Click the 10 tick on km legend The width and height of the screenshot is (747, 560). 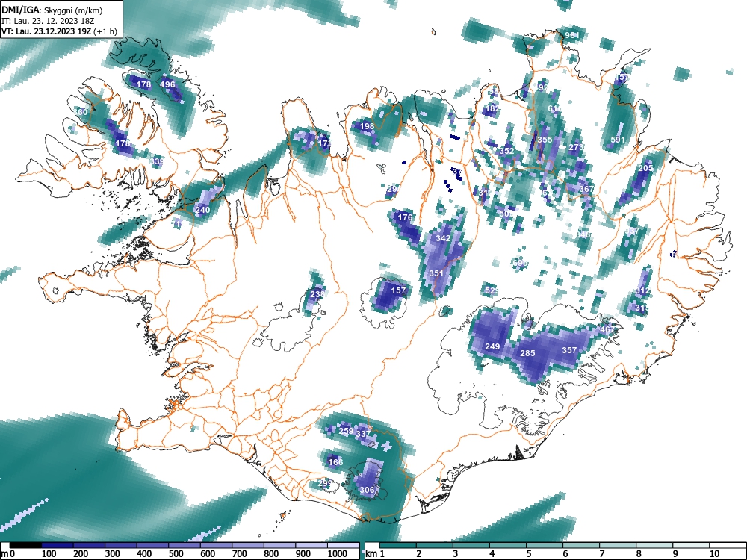click(713, 553)
